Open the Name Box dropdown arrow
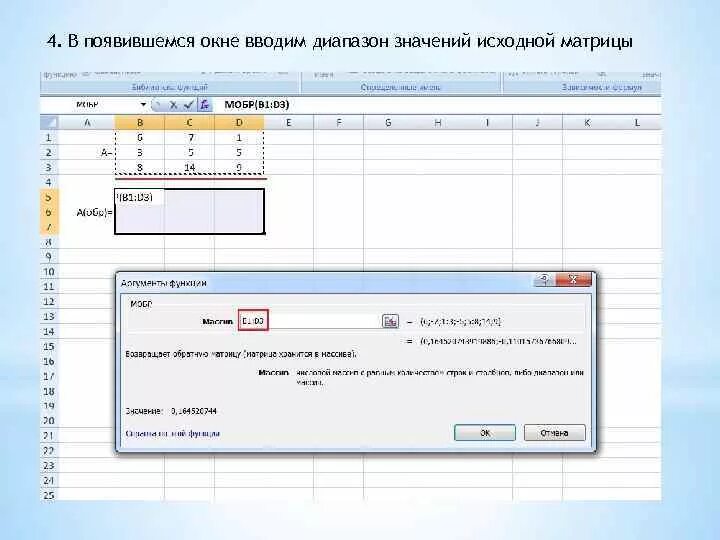This screenshot has height=540, width=720. tap(143, 105)
